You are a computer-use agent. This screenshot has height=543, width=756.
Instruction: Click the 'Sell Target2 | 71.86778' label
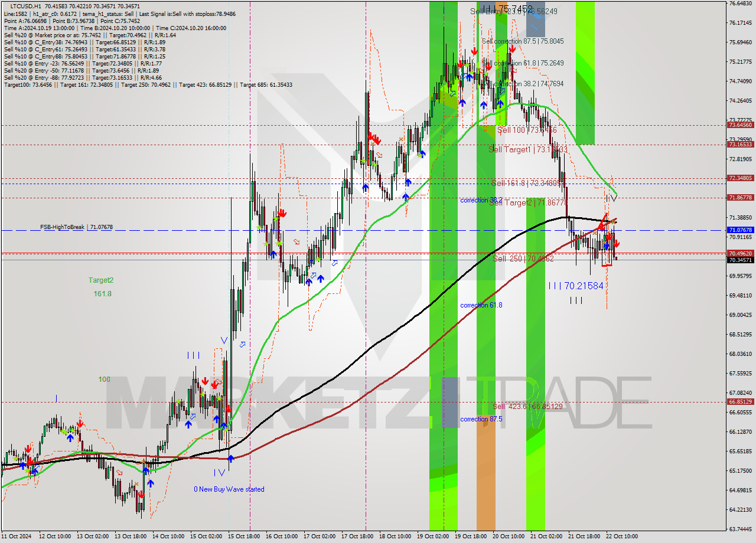pos(527,202)
